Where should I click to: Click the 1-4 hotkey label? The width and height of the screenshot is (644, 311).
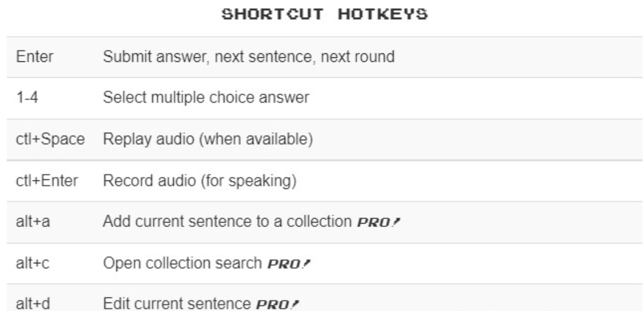[27, 98]
